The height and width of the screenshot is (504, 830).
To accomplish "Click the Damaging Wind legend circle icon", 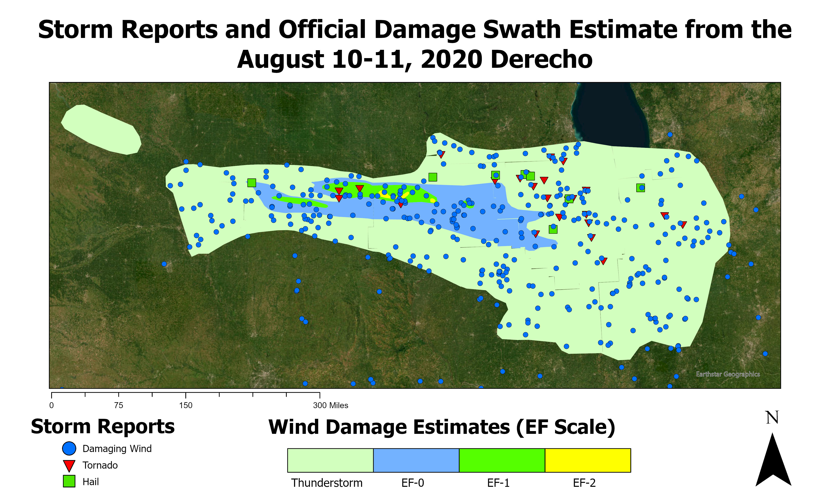I will tap(69, 449).
